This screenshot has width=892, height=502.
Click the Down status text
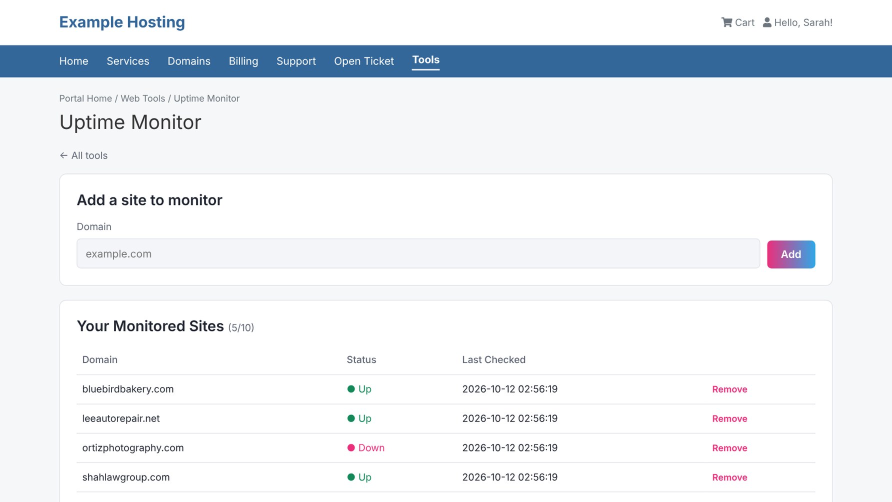[x=371, y=448]
